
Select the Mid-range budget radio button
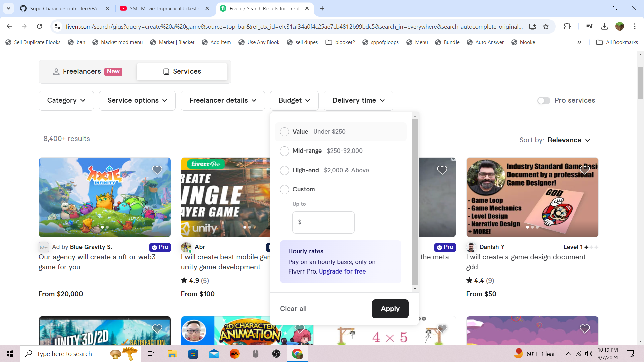pyautogui.click(x=284, y=151)
